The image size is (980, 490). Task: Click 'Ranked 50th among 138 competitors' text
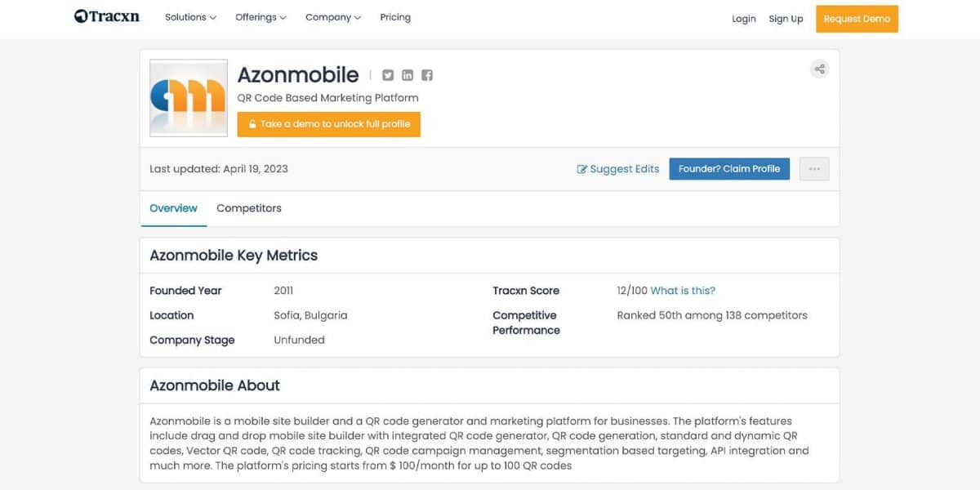(712, 315)
